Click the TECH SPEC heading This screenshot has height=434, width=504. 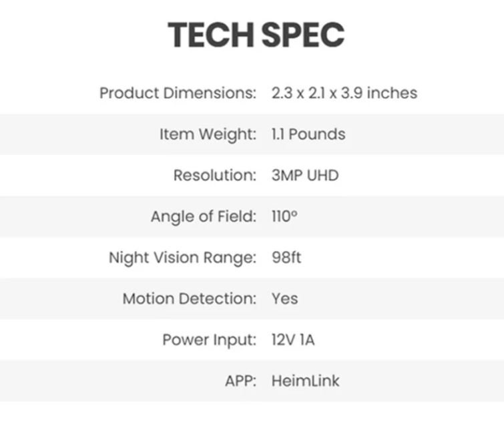256,35
